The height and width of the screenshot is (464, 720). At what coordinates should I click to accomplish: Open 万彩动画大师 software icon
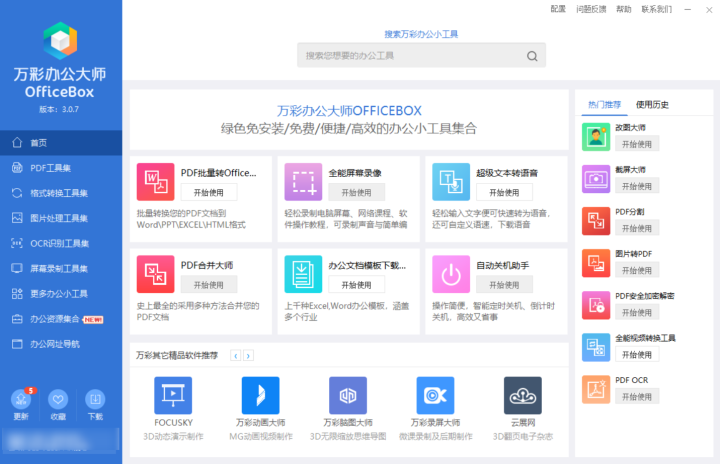click(x=260, y=396)
